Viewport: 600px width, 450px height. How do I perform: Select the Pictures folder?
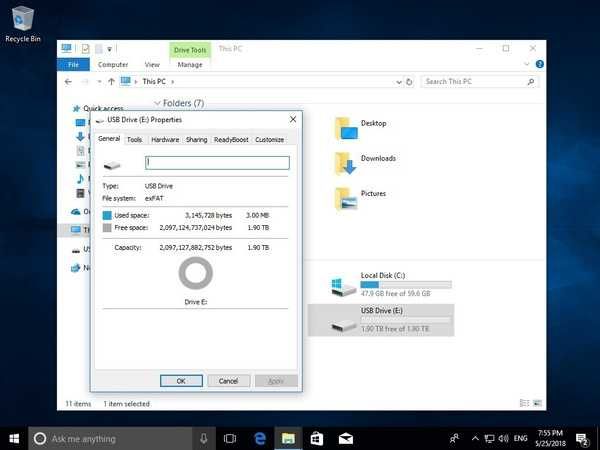[x=360, y=198]
